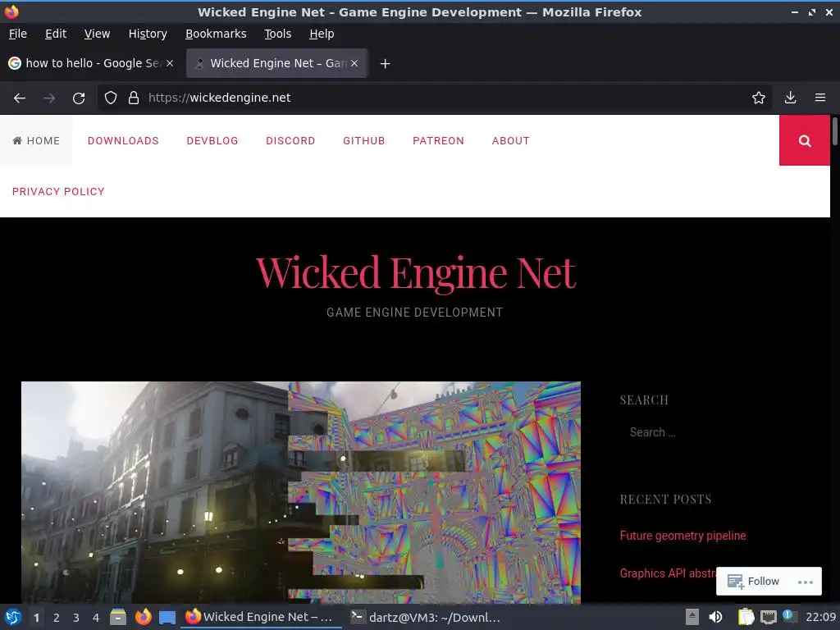Click the page vertical scrollbar thumb
840x630 pixels.
[834, 131]
